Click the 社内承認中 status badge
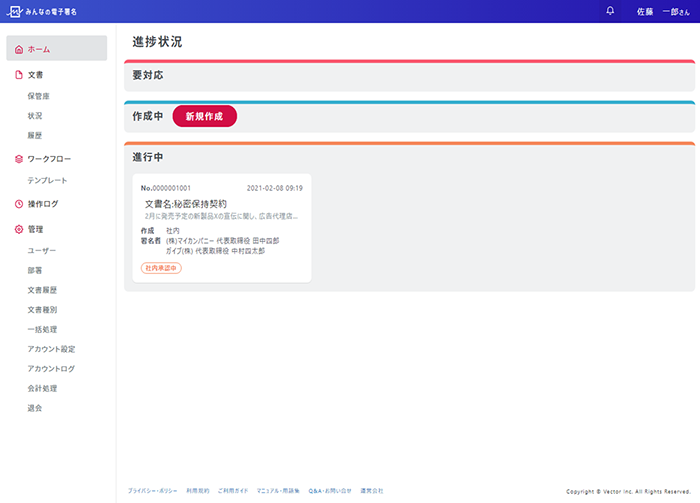This screenshot has height=503, width=700. click(161, 269)
